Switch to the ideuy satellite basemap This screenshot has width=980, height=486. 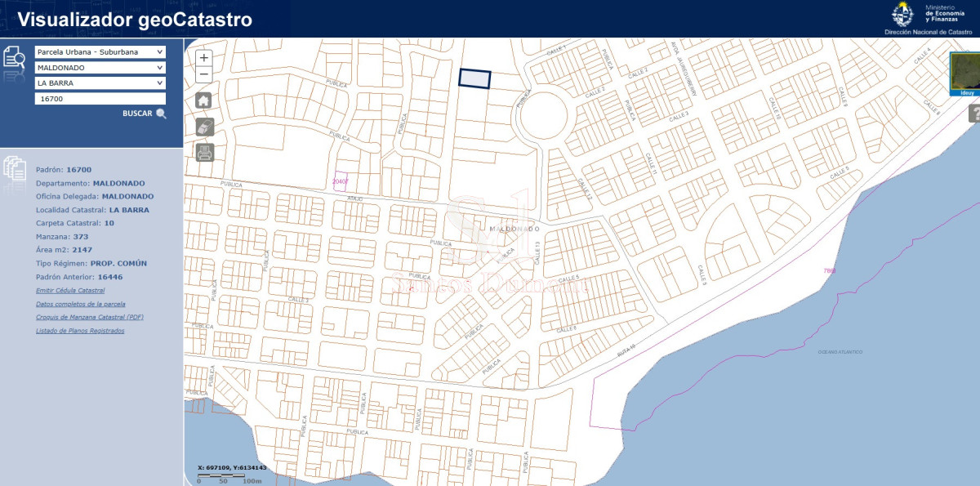[x=965, y=75]
